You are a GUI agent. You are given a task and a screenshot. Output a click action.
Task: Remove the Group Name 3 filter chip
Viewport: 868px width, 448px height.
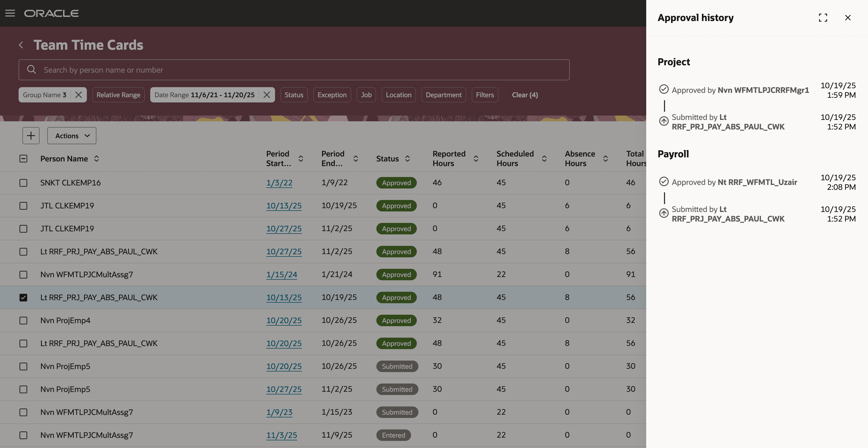pos(78,95)
